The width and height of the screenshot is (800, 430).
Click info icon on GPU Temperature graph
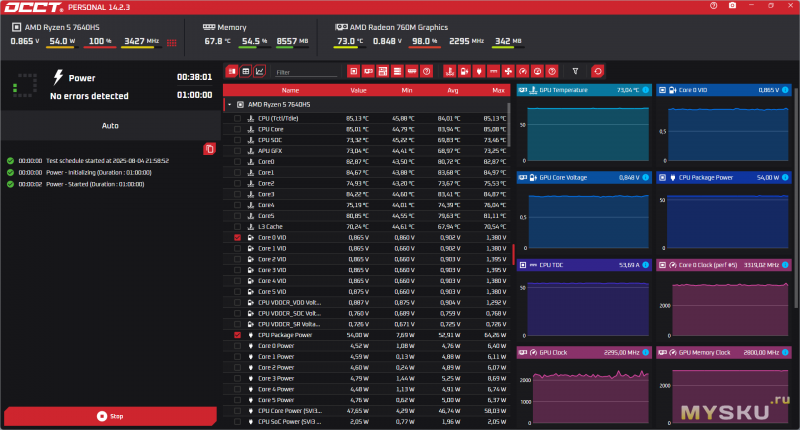pyautogui.click(x=645, y=90)
